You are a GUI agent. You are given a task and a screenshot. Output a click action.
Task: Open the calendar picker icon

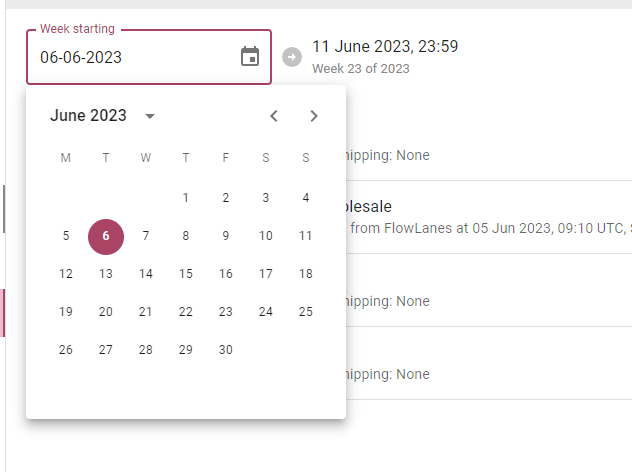click(x=250, y=56)
